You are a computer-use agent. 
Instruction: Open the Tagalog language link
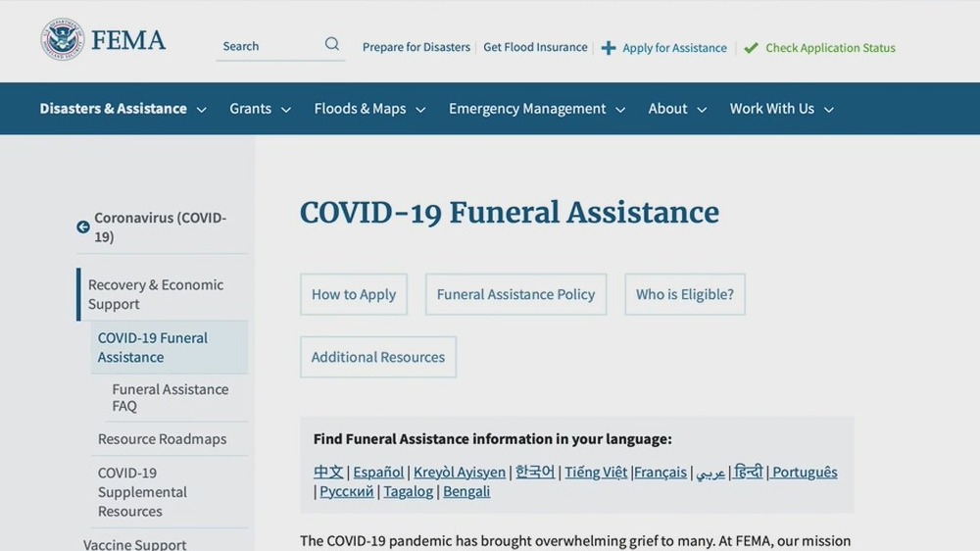[408, 491]
